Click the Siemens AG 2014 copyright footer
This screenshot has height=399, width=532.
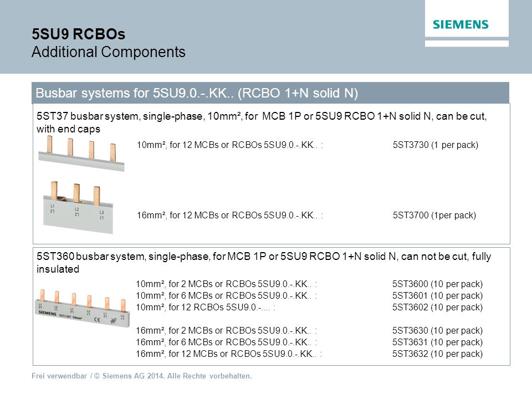pyautogui.click(x=142, y=376)
